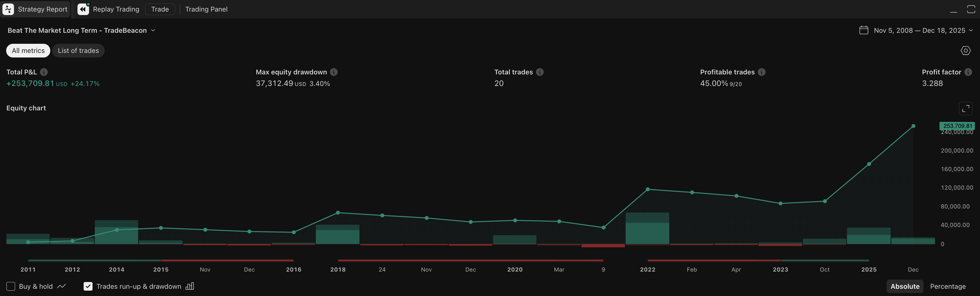Click info icon beside Total P&L
This screenshot has height=296, width=980.
tap(44, 72)
